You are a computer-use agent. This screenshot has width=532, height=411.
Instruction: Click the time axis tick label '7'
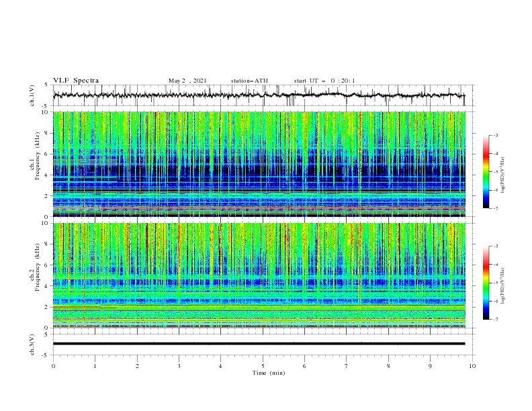click(x=347, y=366)
